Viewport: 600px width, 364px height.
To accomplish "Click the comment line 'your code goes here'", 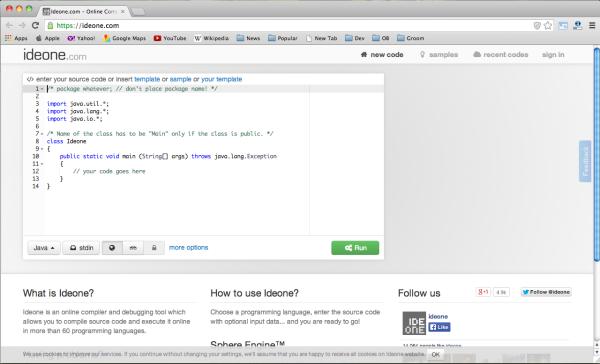I will [x=109, y=171].
